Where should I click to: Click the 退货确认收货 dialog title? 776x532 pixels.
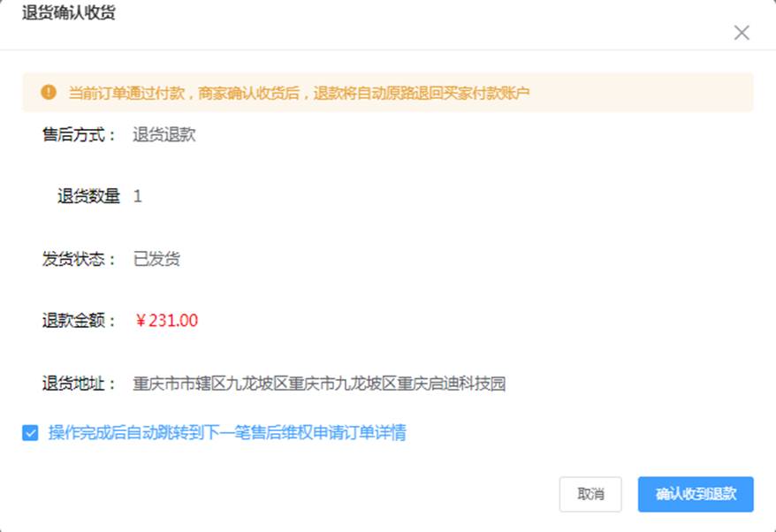pyautogui.click(x=68, y=12)
